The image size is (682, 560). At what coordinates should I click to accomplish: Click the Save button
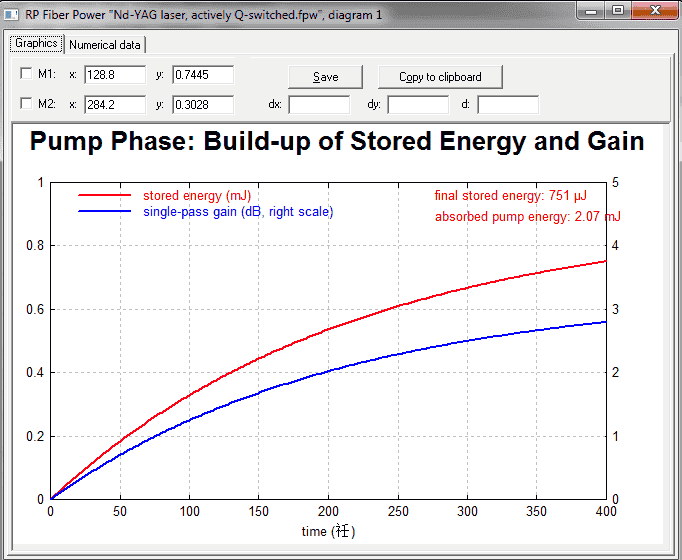325,77
